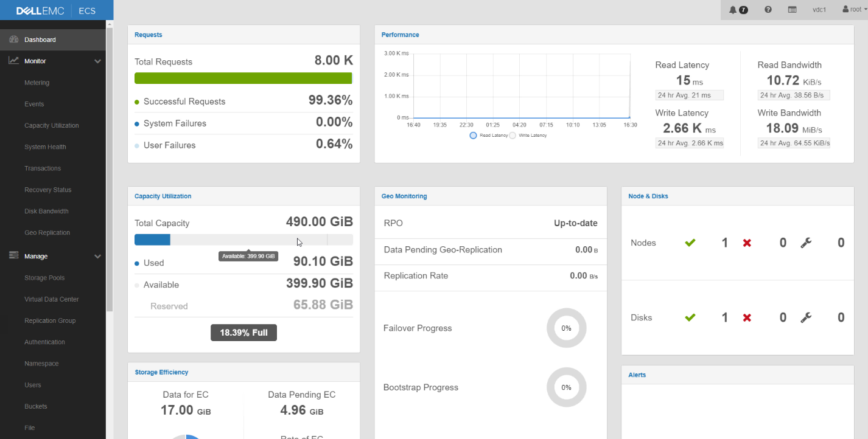The height and width of the screenshot is (439, 868).
Task: Collapse the Monitor menu chevron
Action: click(x=97, y=61)
